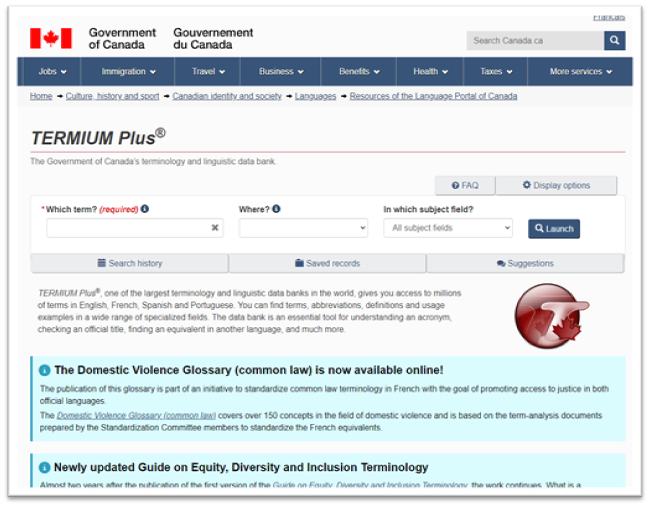Open the Jobs menu
Viewport: 650px width, 507px height.
pyautogui.click(x=52, y=72)
